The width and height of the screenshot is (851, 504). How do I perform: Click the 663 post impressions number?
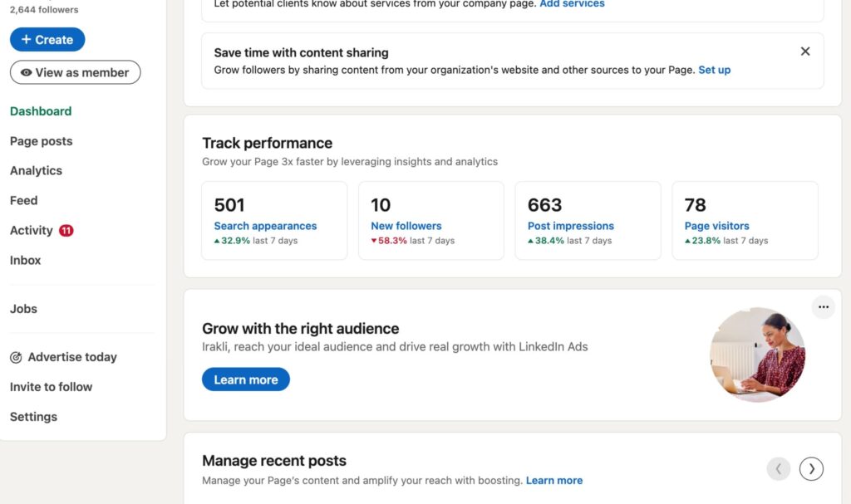(544, 205)
